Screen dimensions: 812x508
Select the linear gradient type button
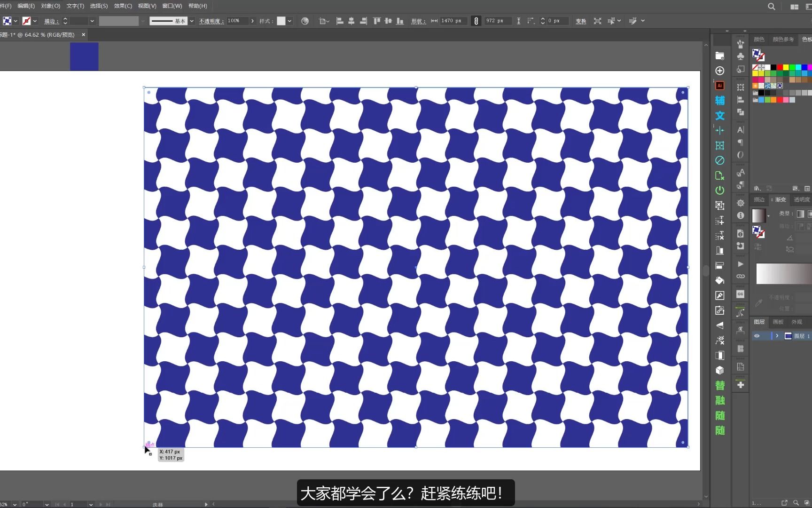pyautogui.click(x=800, y=214)
